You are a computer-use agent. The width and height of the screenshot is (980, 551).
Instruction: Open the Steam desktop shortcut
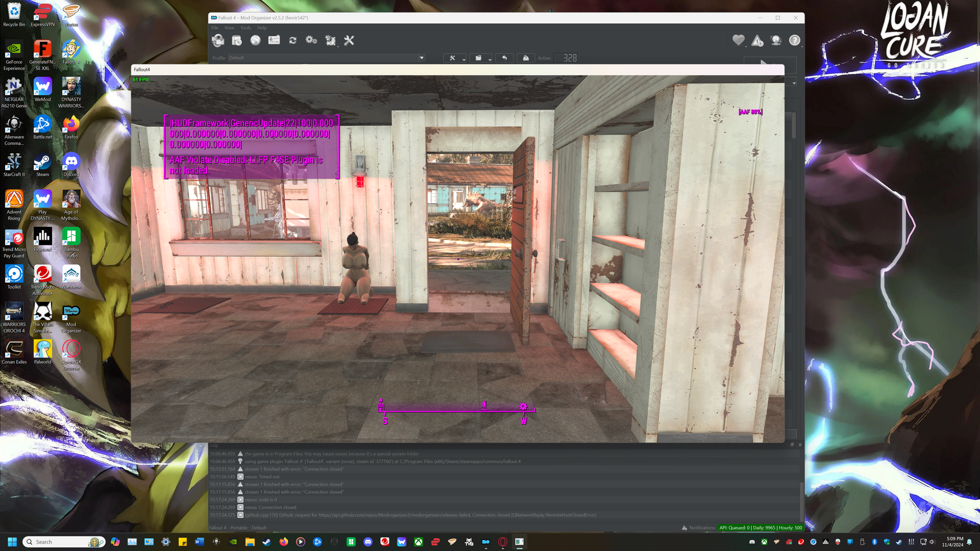pos(42,165)
